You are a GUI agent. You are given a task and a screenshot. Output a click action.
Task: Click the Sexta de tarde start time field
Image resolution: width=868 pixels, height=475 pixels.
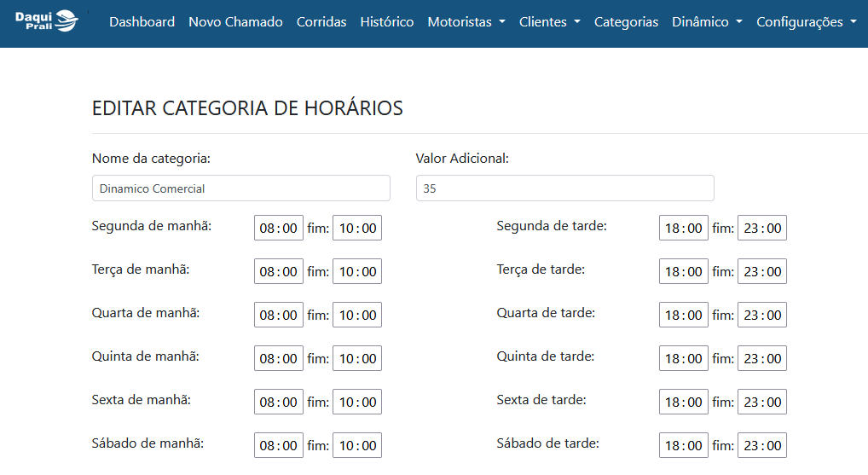point(683,402)
